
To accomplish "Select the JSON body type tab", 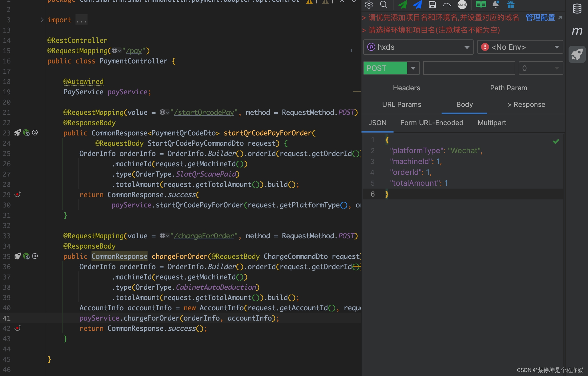I will coord(377,123).
